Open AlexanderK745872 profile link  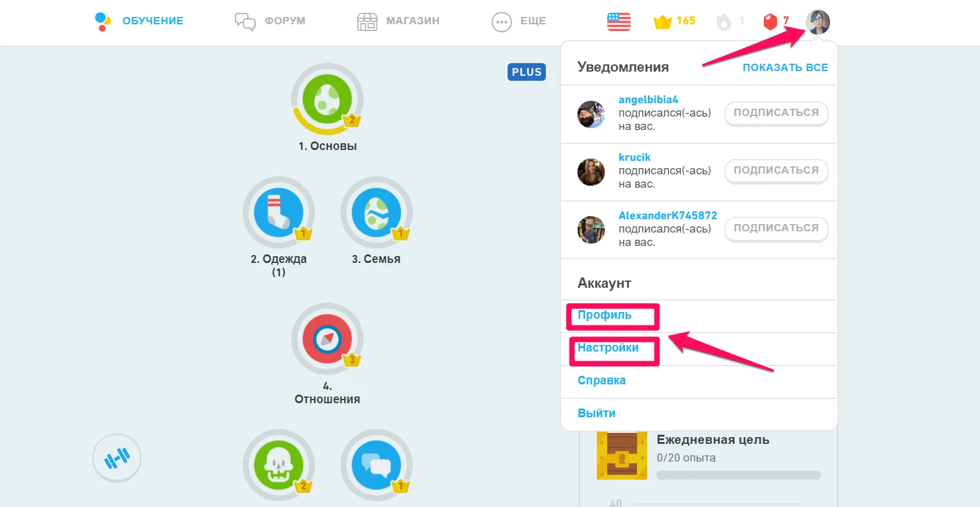coord(668,216)
